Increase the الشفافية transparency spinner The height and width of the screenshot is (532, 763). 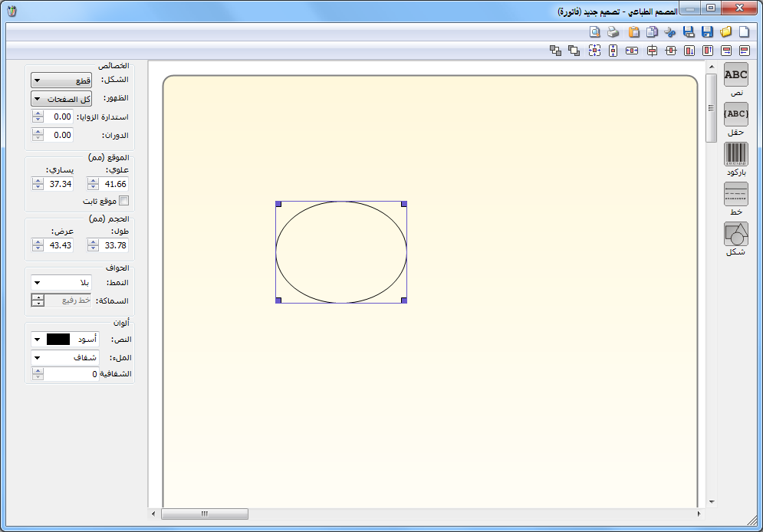pos(38,370)
